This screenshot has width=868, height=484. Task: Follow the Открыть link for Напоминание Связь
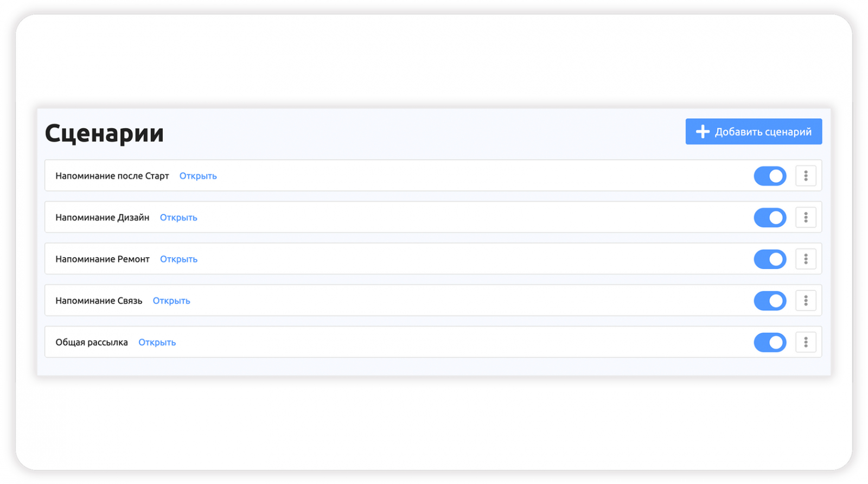(171, 301)
